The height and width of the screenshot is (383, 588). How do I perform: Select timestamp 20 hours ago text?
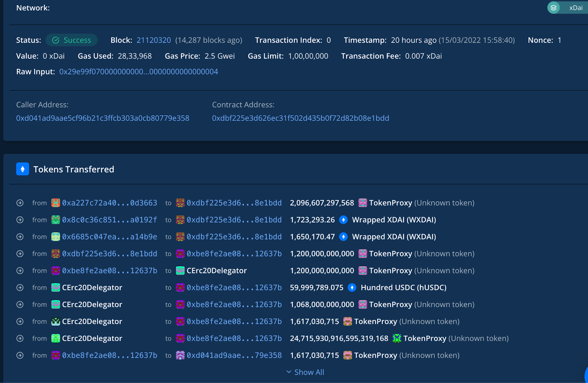[414, 40]
